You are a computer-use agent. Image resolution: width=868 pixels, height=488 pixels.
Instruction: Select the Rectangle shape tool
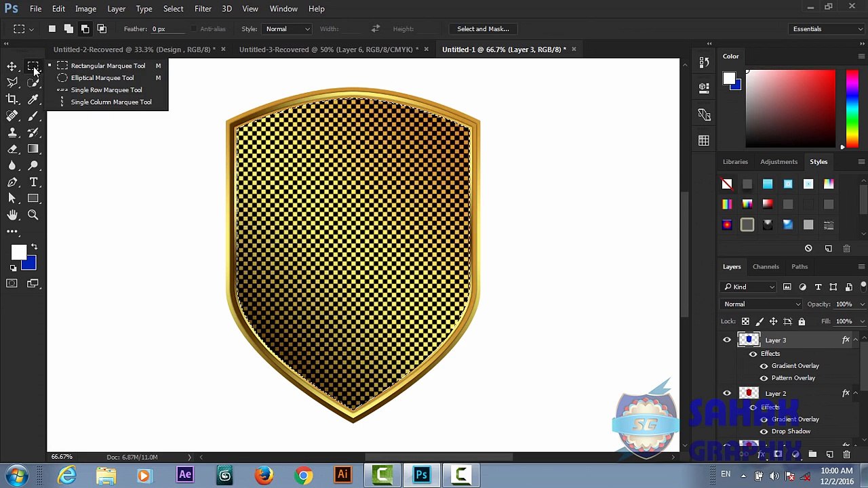[x=33, y=199]
